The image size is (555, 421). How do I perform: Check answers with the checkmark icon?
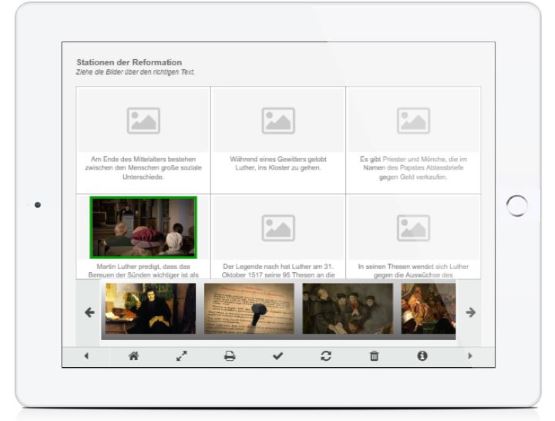pyautogui.click(x=278, y=356)
